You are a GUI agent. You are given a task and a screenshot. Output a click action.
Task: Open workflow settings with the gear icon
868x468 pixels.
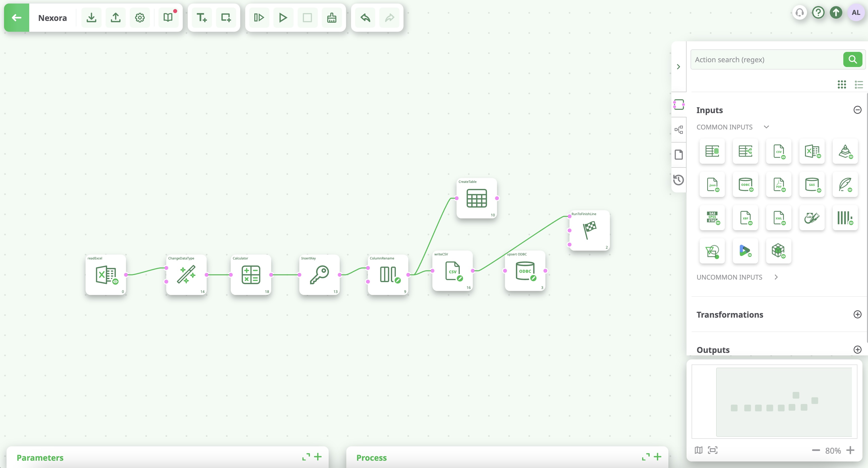(x=140, y=18)
